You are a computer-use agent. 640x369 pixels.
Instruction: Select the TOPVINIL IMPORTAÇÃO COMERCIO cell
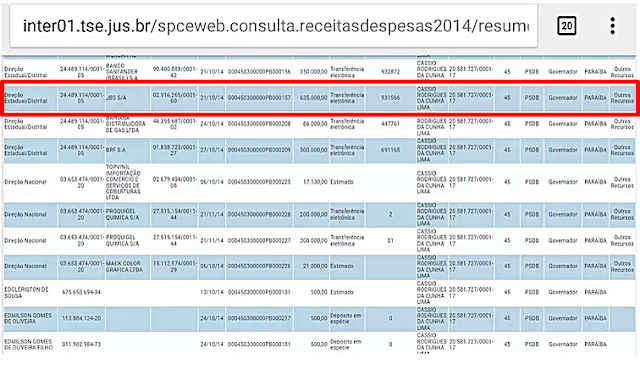click(128, 182)
